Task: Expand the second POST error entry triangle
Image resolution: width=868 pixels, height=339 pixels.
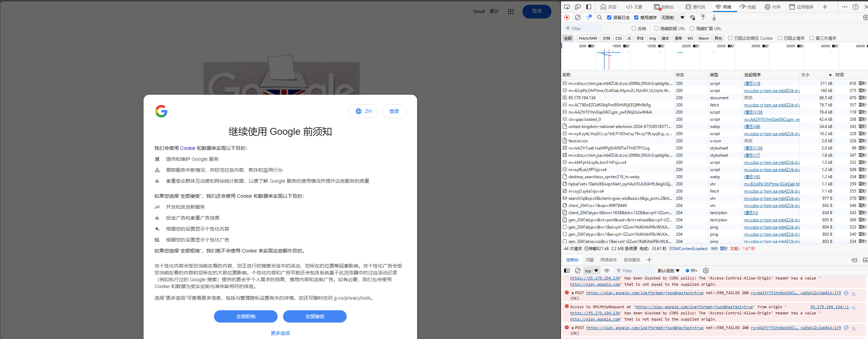Action: tap(573, 328)
